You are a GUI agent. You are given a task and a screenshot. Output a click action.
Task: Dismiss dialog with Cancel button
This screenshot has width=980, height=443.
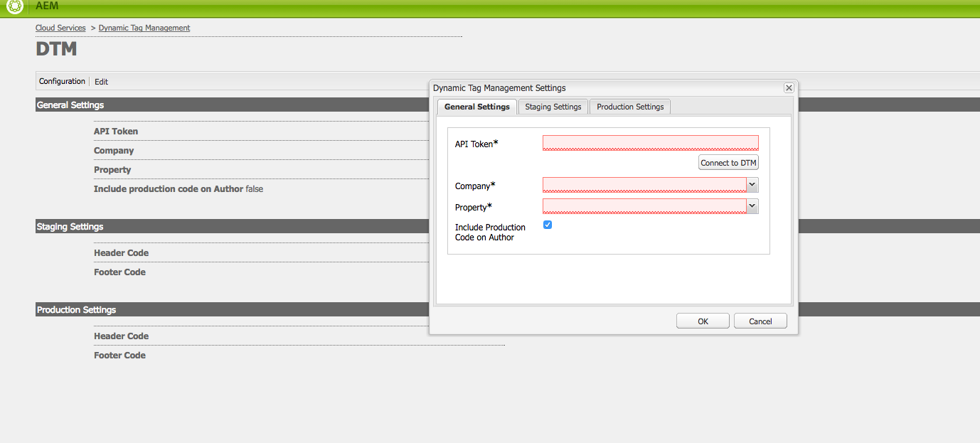(x=760, y=321)
